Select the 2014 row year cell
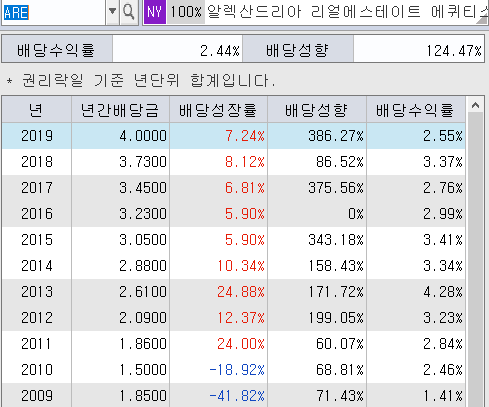This screenshot has width=489, height=407. 37,266
